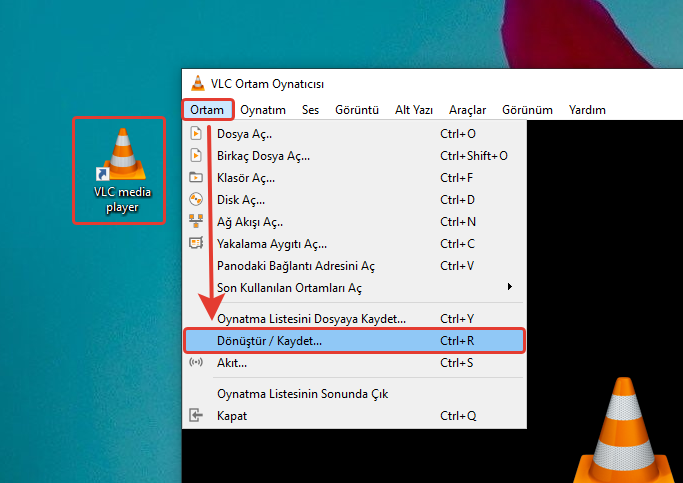
Task: Click the Yakalama Aygıtı Aç capture icon
Action: click(x=196, y=244)
